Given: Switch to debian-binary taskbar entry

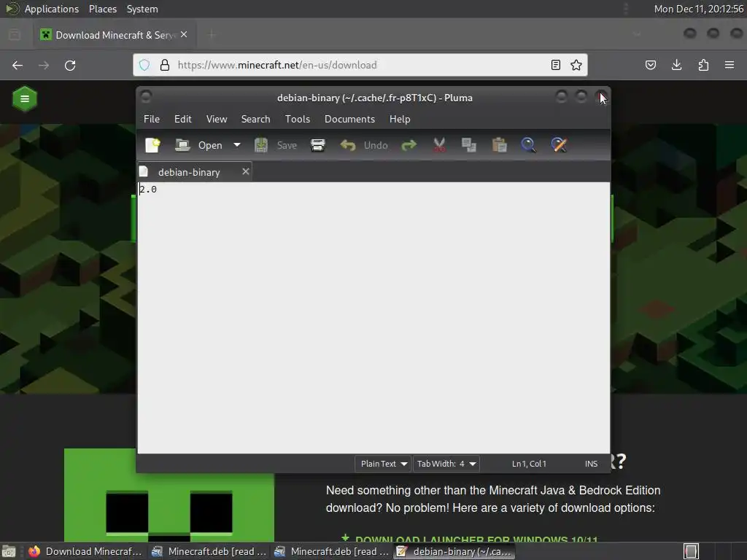Looking at the screenshot, I should coord(454,551).
